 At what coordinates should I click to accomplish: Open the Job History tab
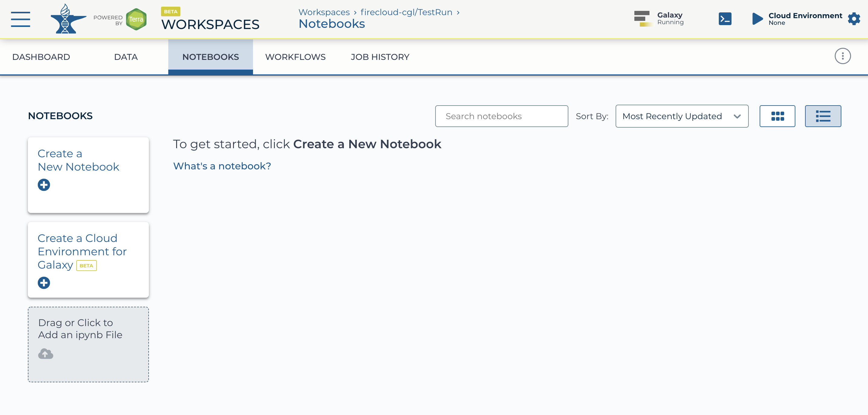[x=380, y=57]
